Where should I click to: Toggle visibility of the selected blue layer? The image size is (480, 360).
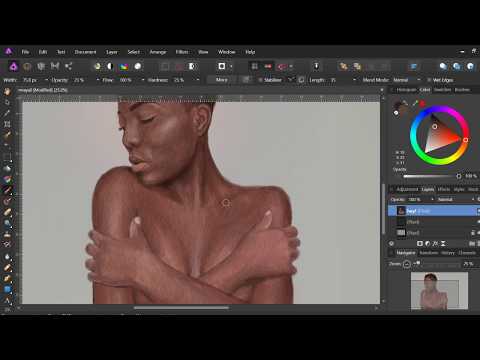pyautogui.click(x=478, y=211)
